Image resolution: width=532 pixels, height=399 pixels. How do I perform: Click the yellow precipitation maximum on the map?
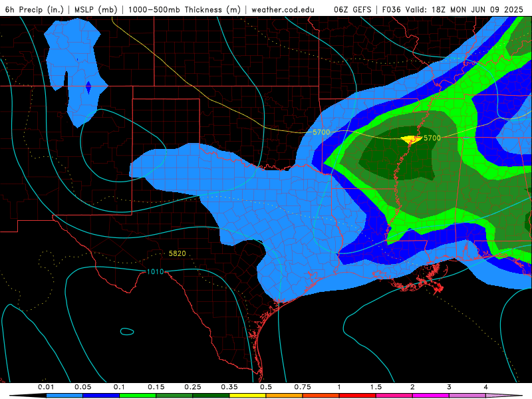[x=411, y=138]
